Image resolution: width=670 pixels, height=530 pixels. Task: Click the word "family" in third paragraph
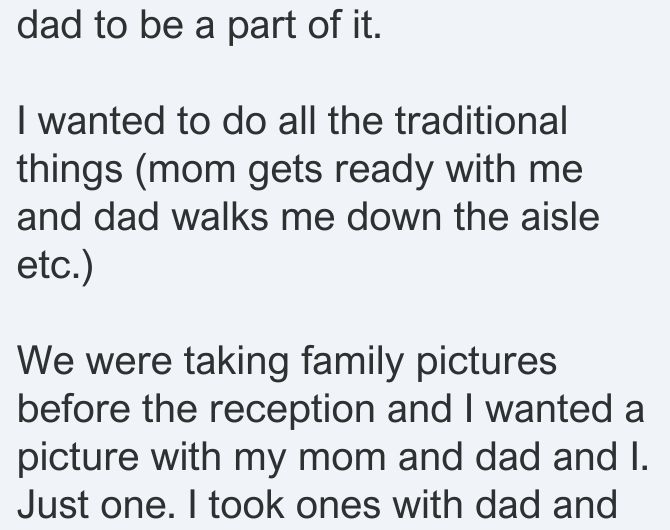[x=352, y=363]
